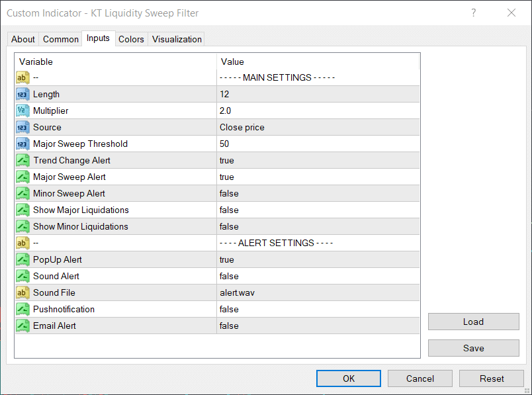The image size is (532, 395).
Task: Click the double-type icon next to Multiplier
Action: (x=22, y=111)
